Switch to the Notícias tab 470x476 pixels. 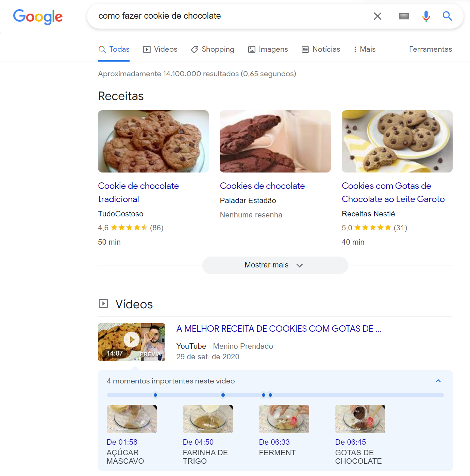click(321, 49)
